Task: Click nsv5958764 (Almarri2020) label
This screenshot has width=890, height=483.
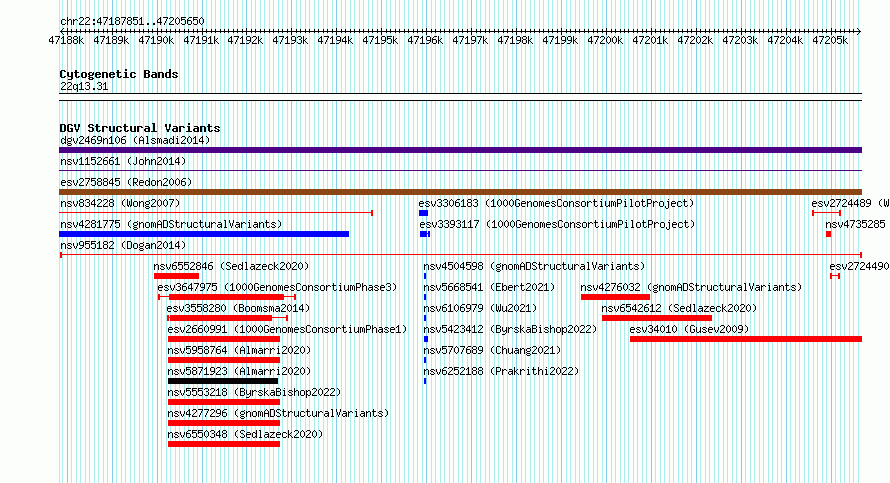Action: 239,350
